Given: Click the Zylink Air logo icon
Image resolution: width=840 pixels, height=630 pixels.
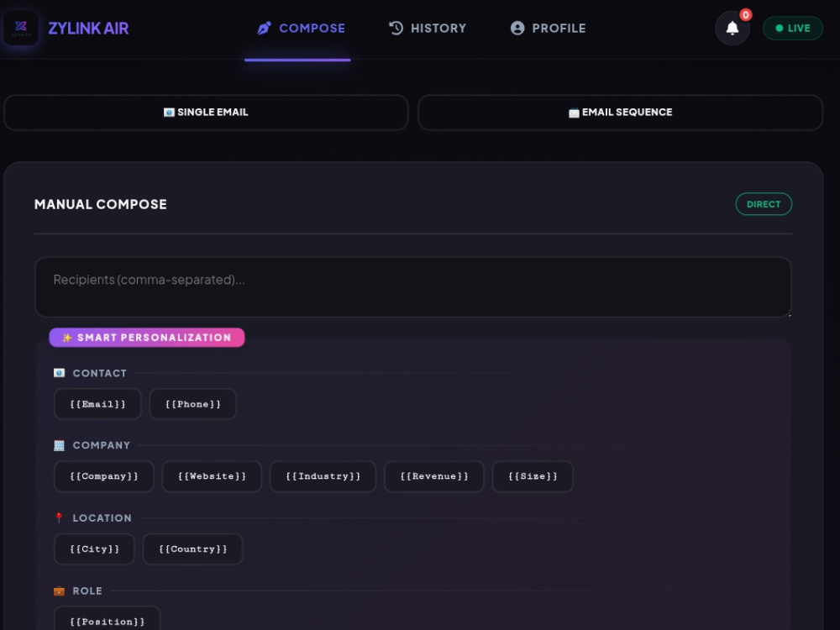Looking at the screenshot, I should click(21, 28).
